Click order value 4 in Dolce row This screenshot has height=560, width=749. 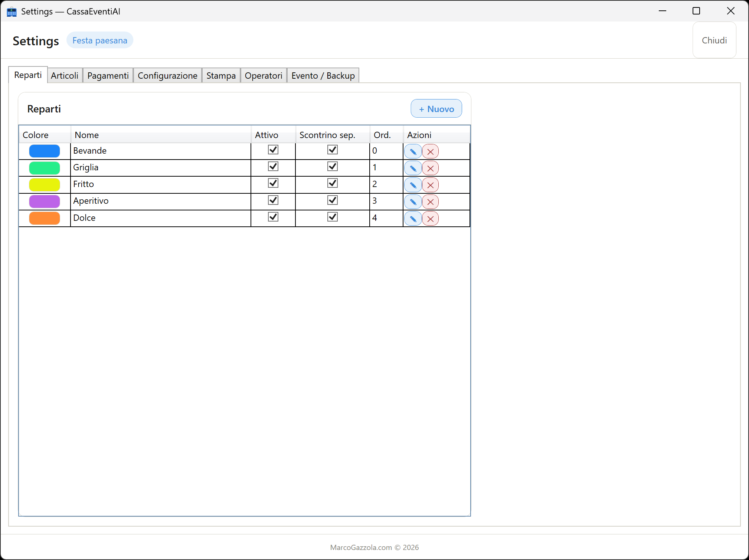(386, 218)
